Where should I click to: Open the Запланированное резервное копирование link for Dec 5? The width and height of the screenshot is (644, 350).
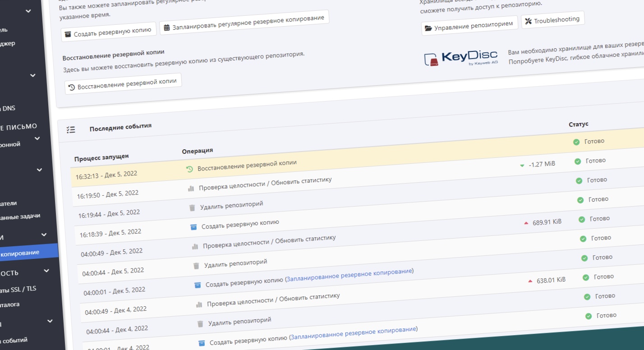[x=349, y=273]
